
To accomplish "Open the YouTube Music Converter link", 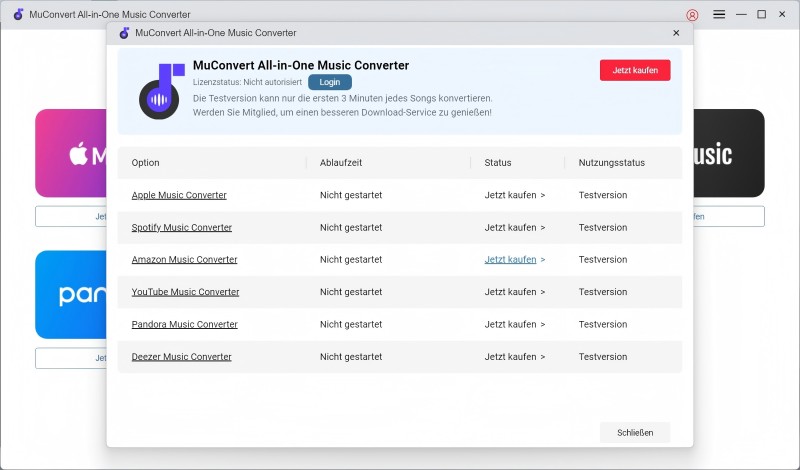I will 185,292.
